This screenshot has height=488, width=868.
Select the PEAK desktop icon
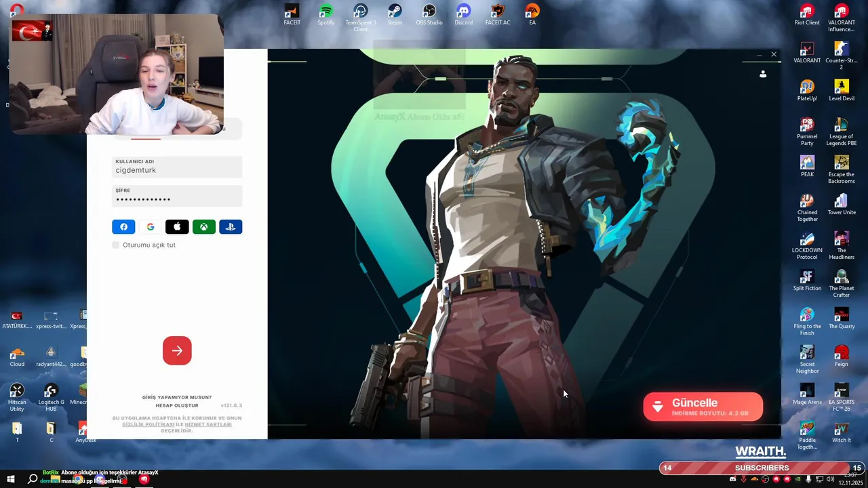(x=807, y=167)
